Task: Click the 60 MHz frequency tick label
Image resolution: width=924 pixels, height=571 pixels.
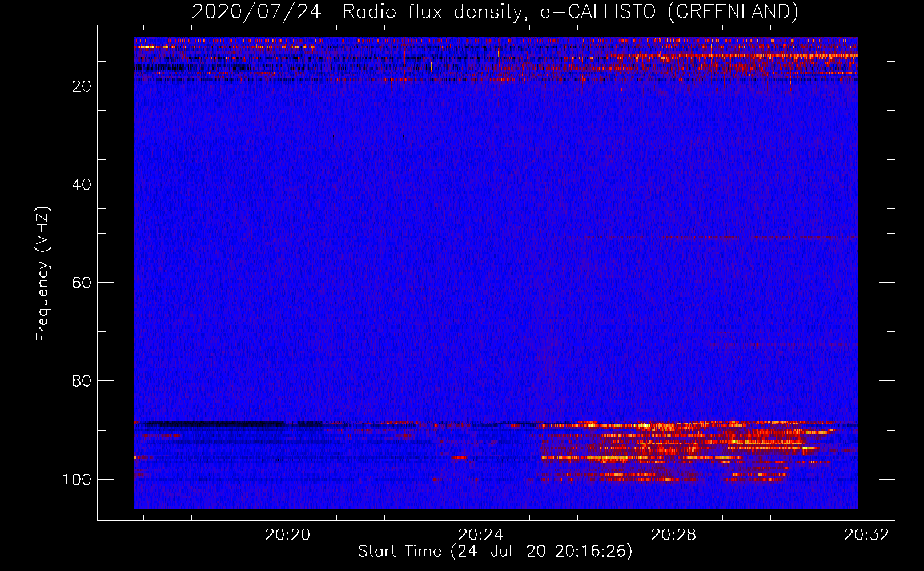Action: coord(82,283)
